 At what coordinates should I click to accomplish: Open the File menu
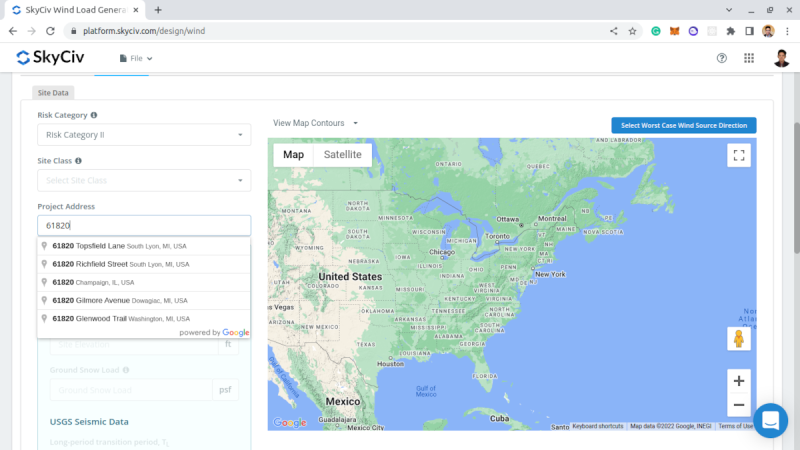(x=141, y=59)
